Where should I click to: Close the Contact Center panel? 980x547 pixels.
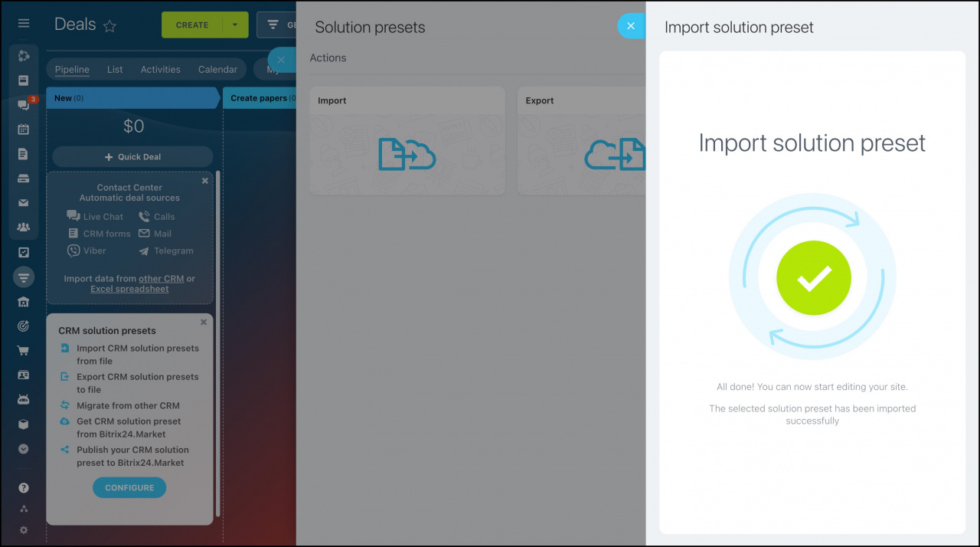[x=205, y=182]
